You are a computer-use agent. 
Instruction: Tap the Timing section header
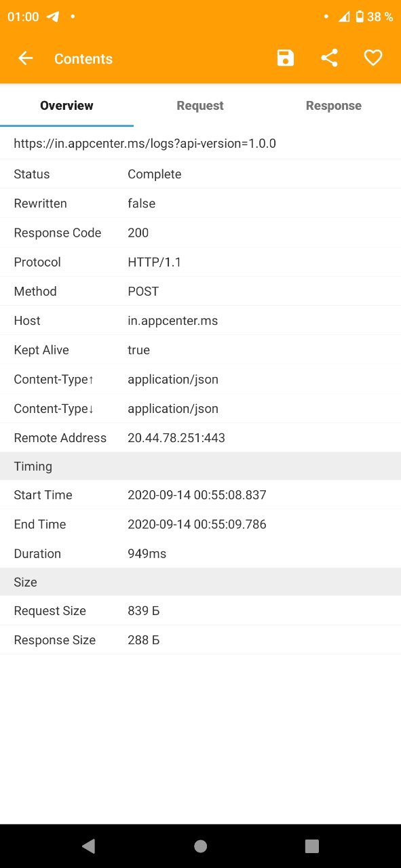[x=200, y=467]
